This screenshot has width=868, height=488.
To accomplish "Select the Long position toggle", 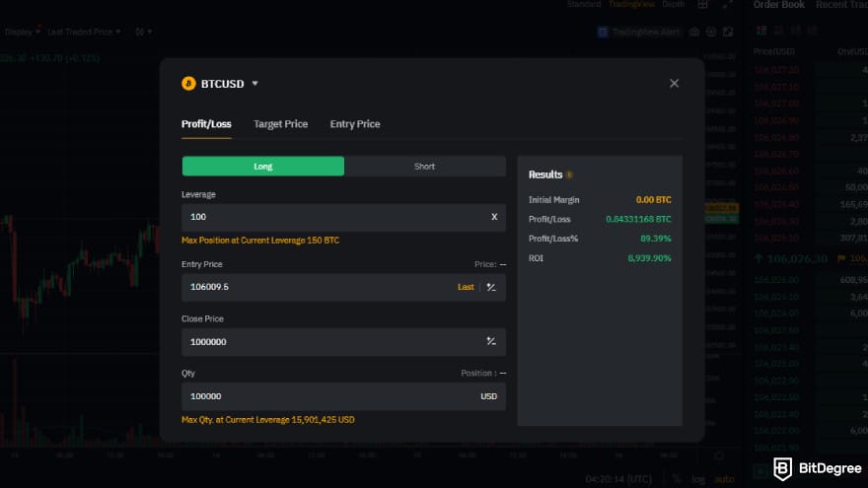I will (x=263, y=167).
